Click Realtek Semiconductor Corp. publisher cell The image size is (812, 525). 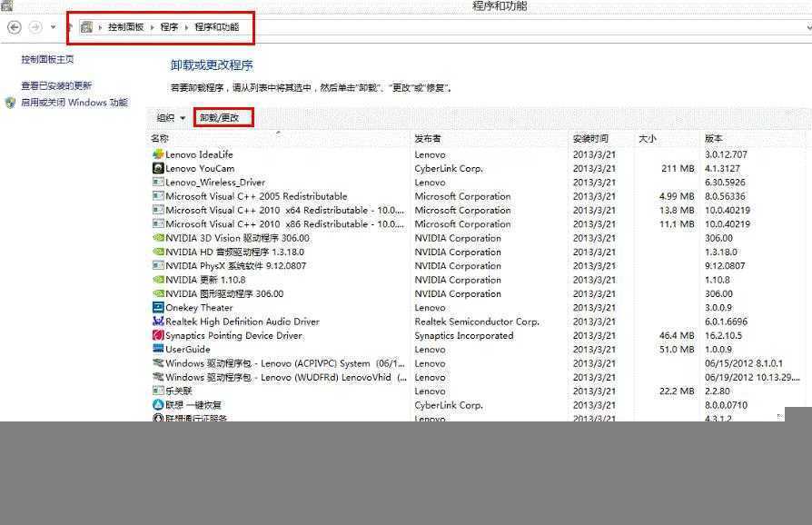tap(477, 322)
